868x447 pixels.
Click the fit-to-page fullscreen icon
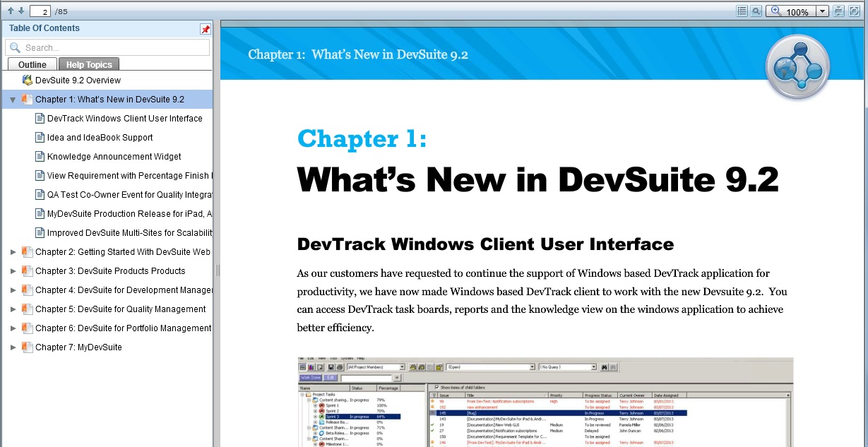(854, 11)
